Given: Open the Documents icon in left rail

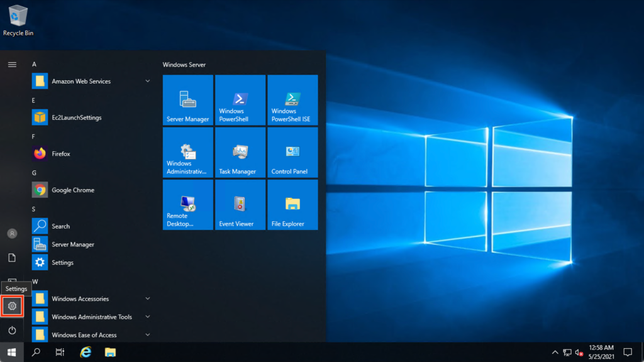Looking at the screenshot, I should pos(12,257).
